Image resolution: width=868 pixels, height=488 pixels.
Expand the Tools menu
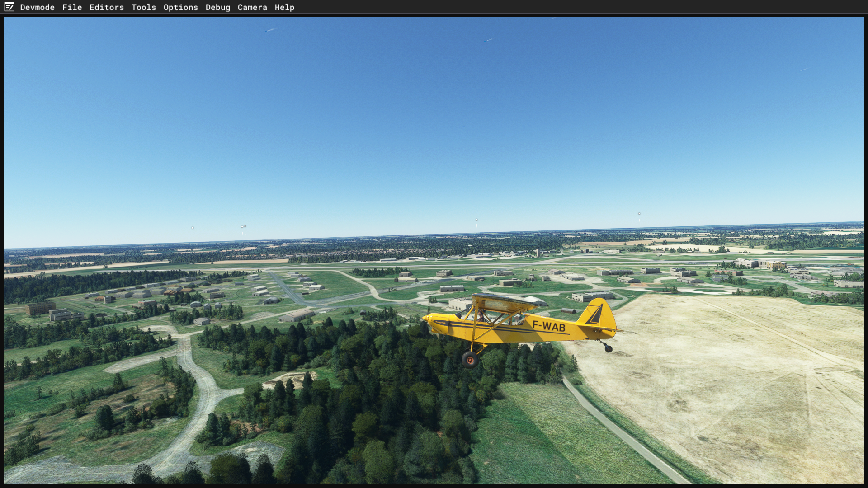pyautogui.click(x=143, y=7)
